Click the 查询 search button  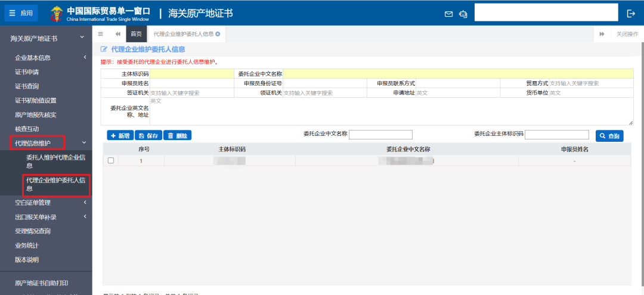609,136
